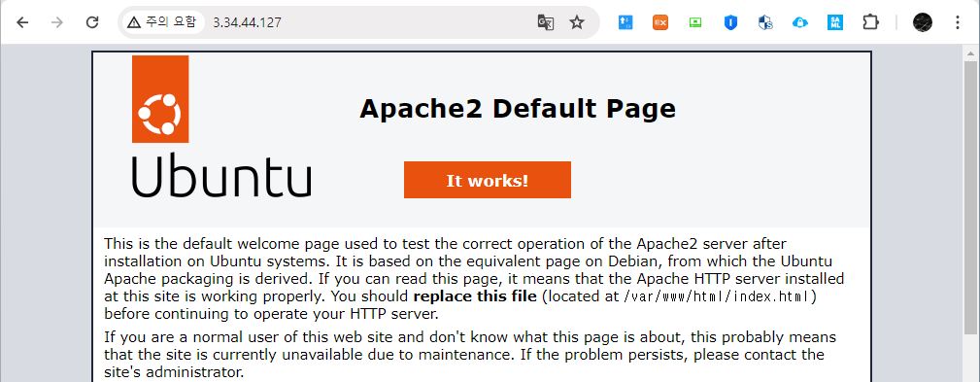Open the Chrome profile avatar

(923, 22)
